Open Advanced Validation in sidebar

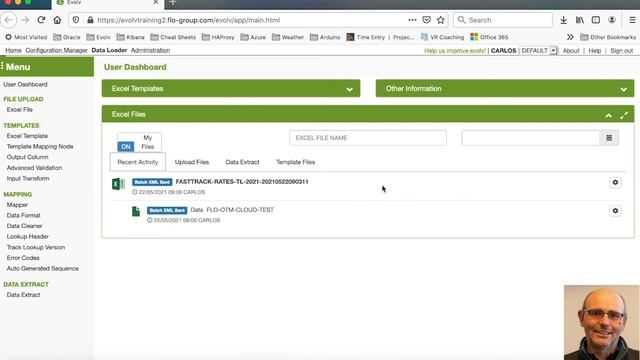coord(34,168)
